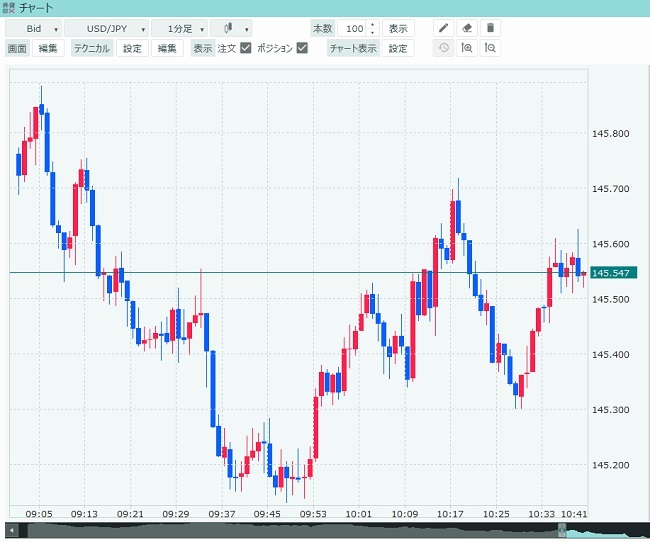Click the vertical zoom-out magnifier icon

click(x=490, y=48)
